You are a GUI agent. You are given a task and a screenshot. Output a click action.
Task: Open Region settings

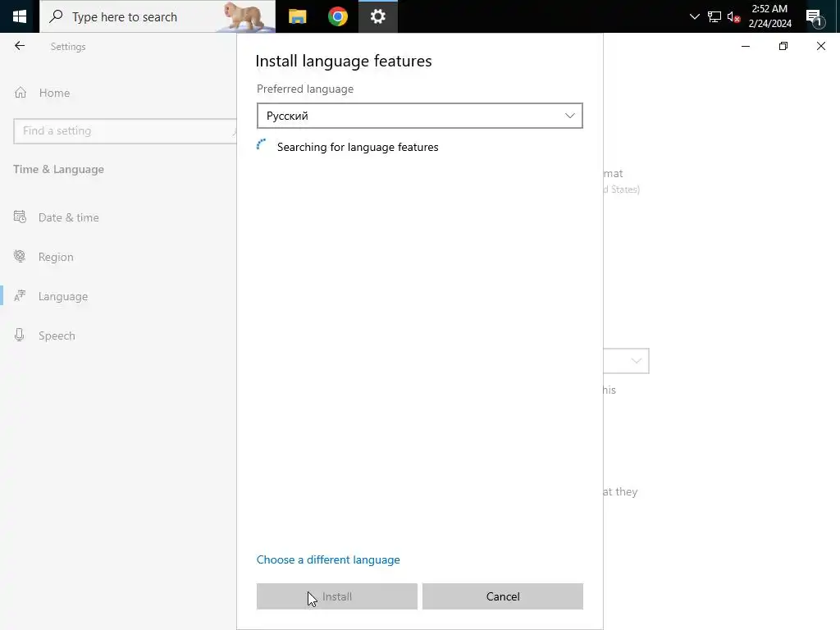[56, 257]
